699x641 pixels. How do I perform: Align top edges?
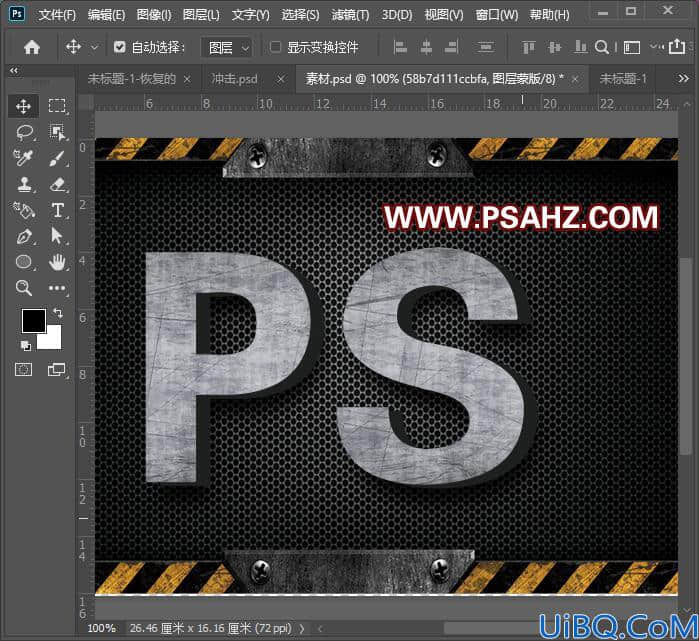click(528, 47)
